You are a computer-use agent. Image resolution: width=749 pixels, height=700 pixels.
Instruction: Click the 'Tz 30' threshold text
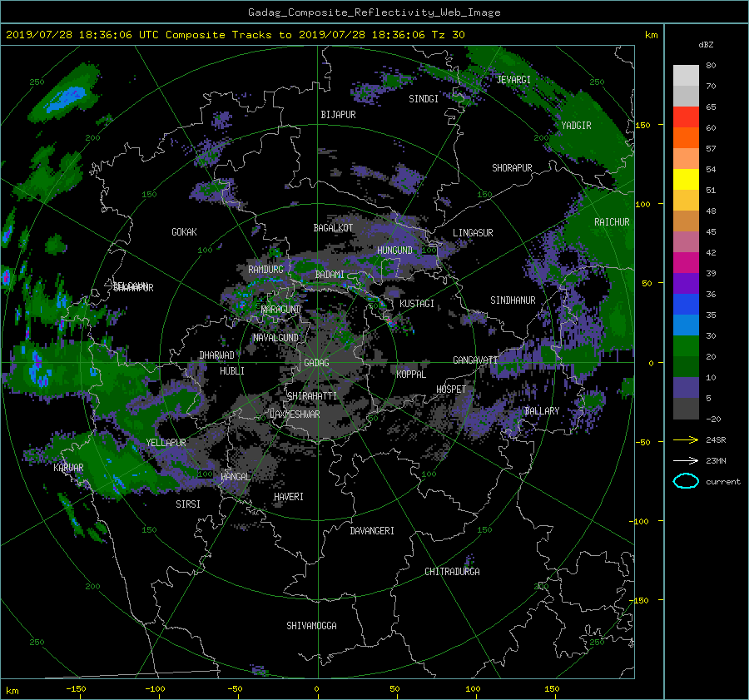pyautogui.click(x=448, y=35)
